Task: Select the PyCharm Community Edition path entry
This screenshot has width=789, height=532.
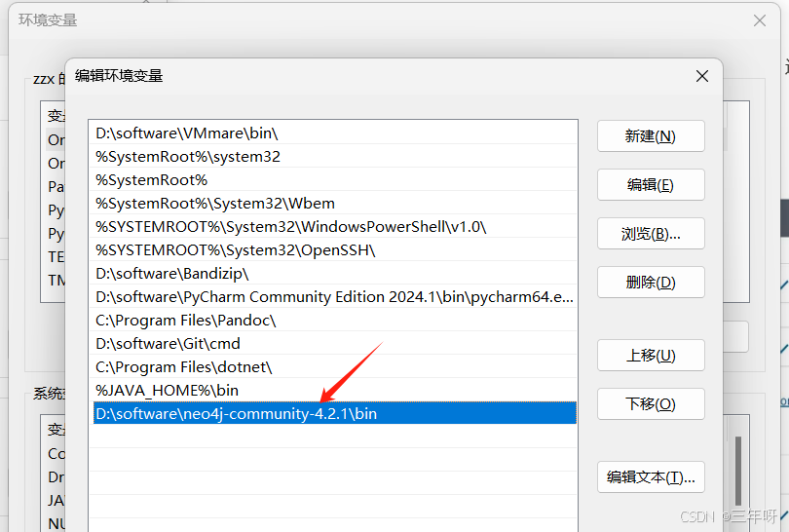Action: coord(335,296)
